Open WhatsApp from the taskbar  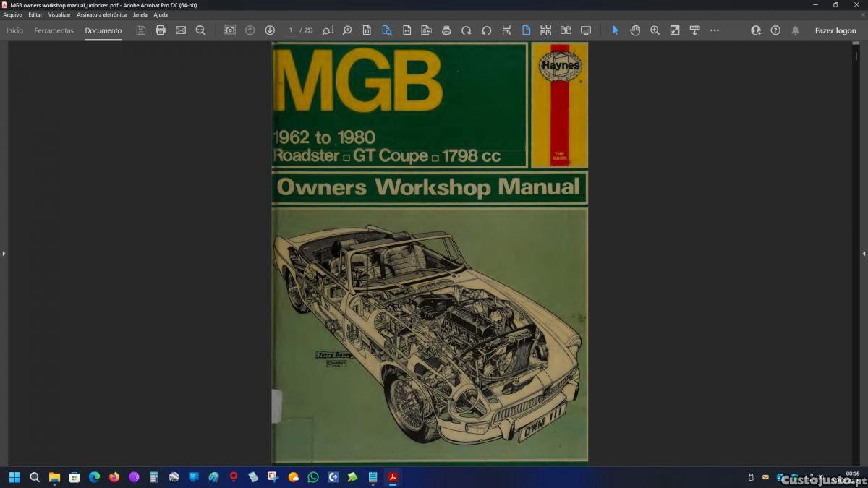[313, 477]
